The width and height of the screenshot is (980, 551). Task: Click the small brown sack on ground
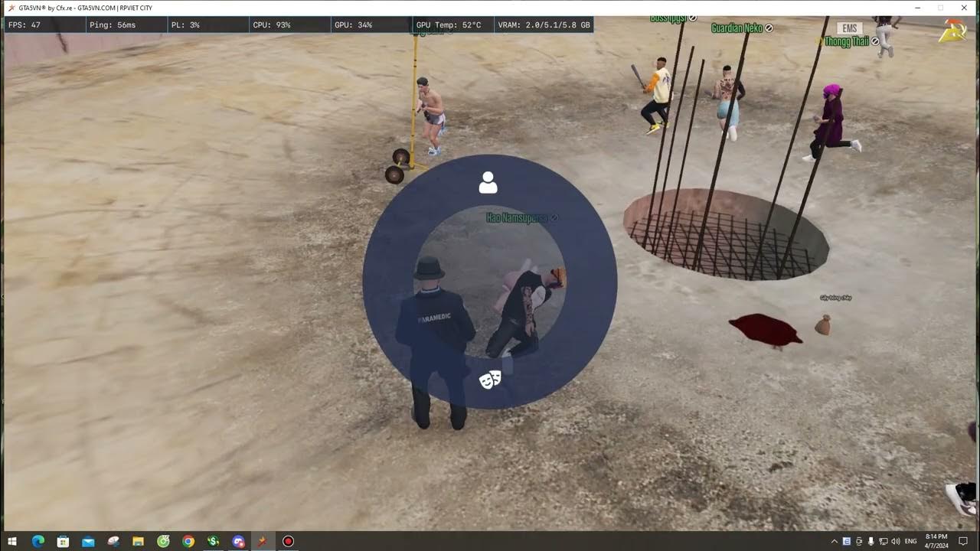point(823,325)
